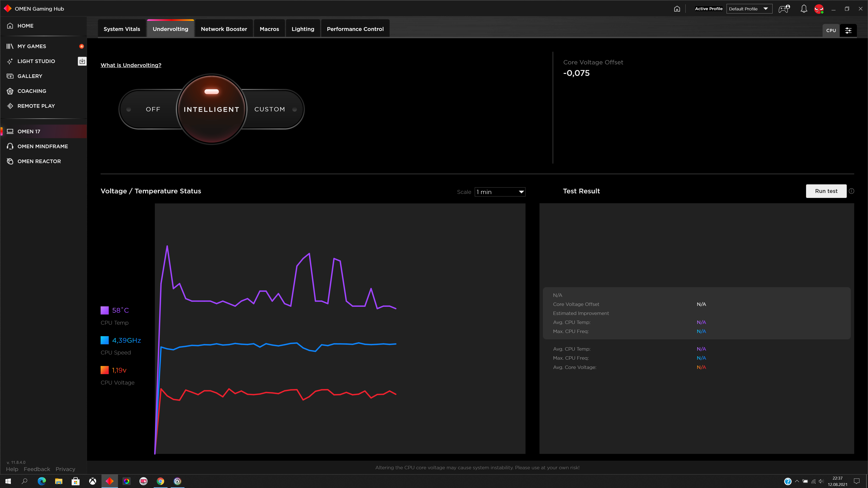The height and width of the screenshot is (488, 868).
Task: Show hidden system tray icons
Action: (797, 481)
